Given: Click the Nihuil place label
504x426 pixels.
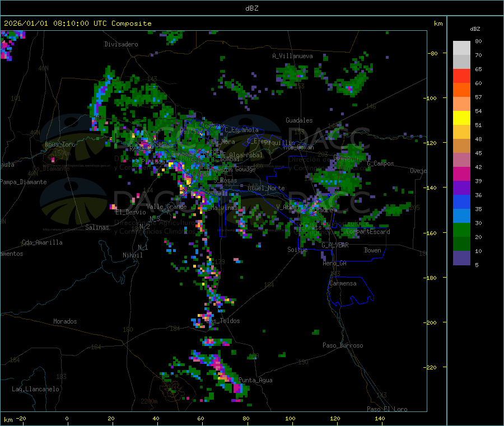Looking at the screenshot, I should tap(132, 255).
